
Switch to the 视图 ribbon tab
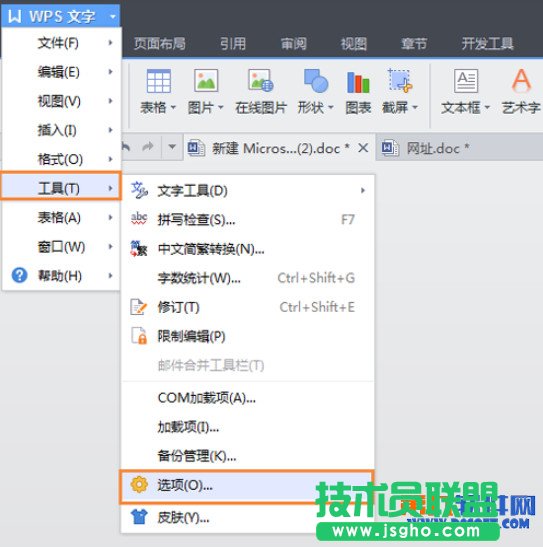pos(354,44)
